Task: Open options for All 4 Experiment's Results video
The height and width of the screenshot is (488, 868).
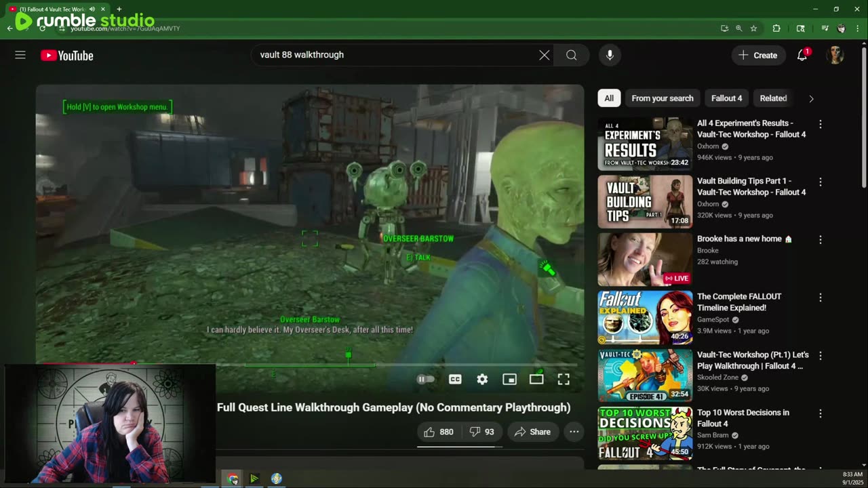Action: (820, 124)
